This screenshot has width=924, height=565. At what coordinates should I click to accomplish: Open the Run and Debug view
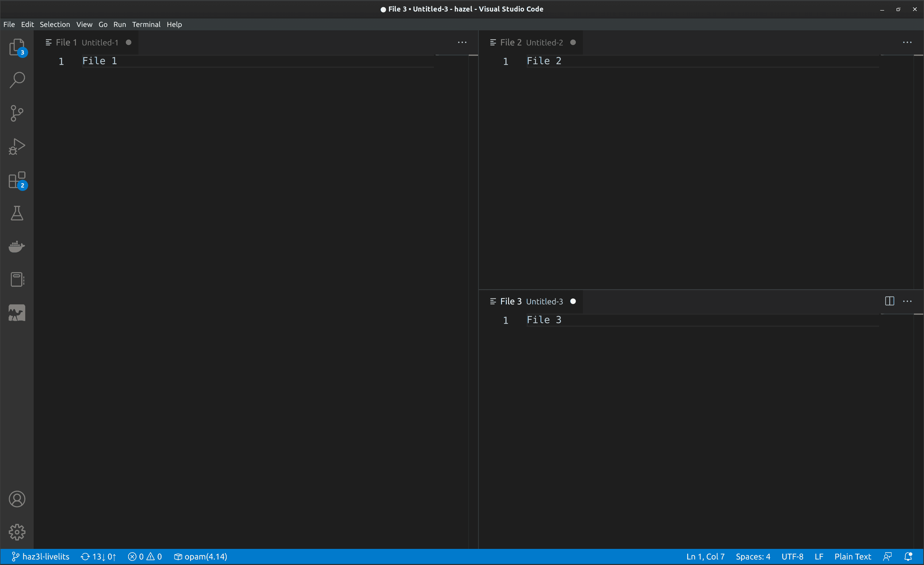click(17, 146)
